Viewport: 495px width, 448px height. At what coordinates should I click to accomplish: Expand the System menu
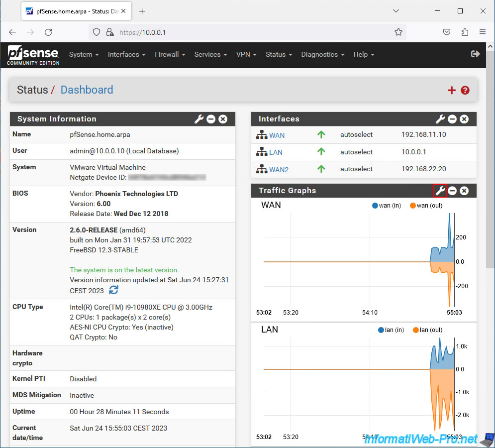(84, 54)
